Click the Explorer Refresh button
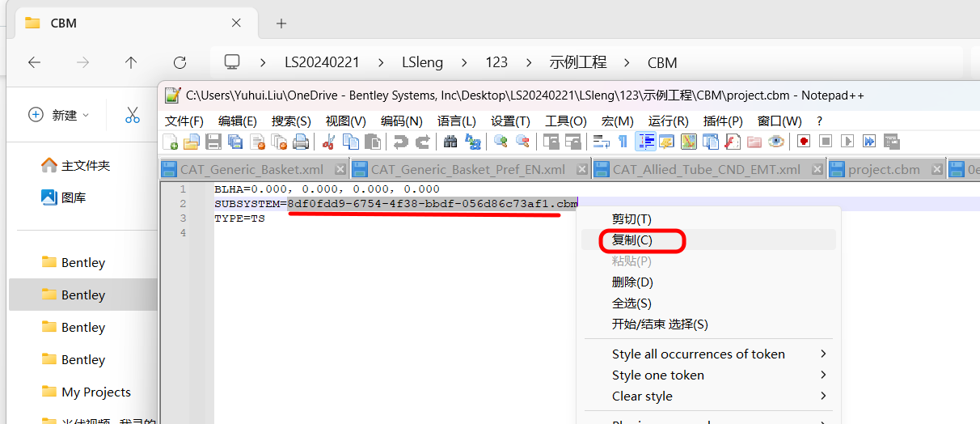This screenshot has width=980, height=424. point(180,62)
